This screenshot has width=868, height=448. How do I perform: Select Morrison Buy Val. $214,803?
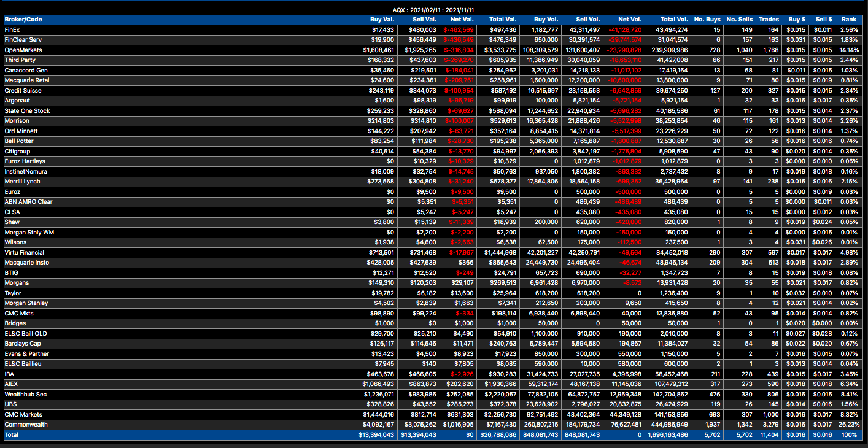pos(381,121)
